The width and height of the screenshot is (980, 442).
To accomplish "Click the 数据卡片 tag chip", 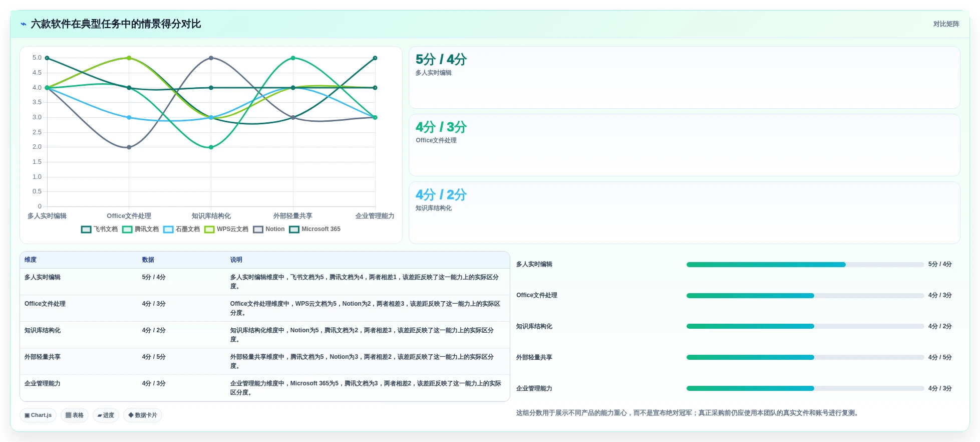I will point(143,415).
